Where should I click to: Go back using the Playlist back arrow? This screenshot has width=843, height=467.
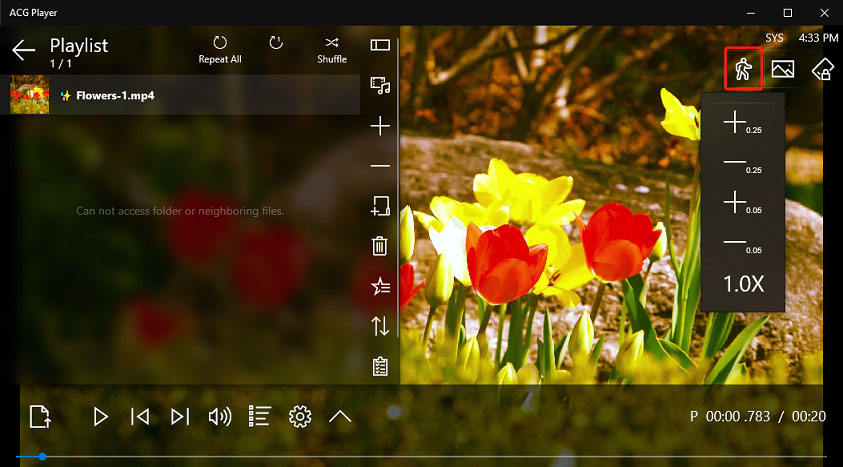coord(24,51)
